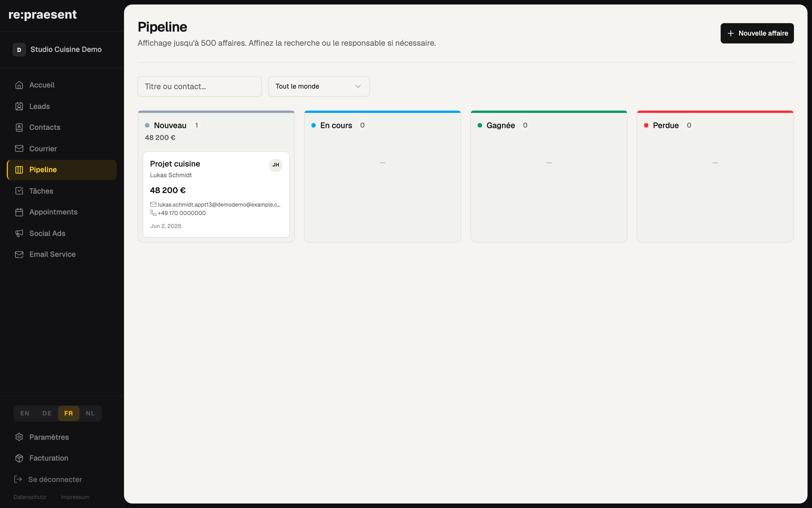Click the Gagnée column header
This screenshot has height=508, width=812.
click(x=501, y=125)
